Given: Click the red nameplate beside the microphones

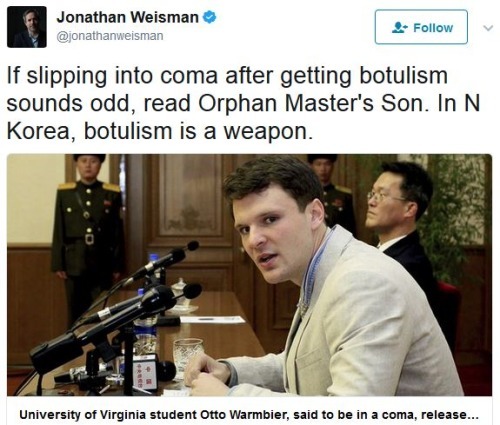Looking at the screenshot, I should [x=145, y=373].
